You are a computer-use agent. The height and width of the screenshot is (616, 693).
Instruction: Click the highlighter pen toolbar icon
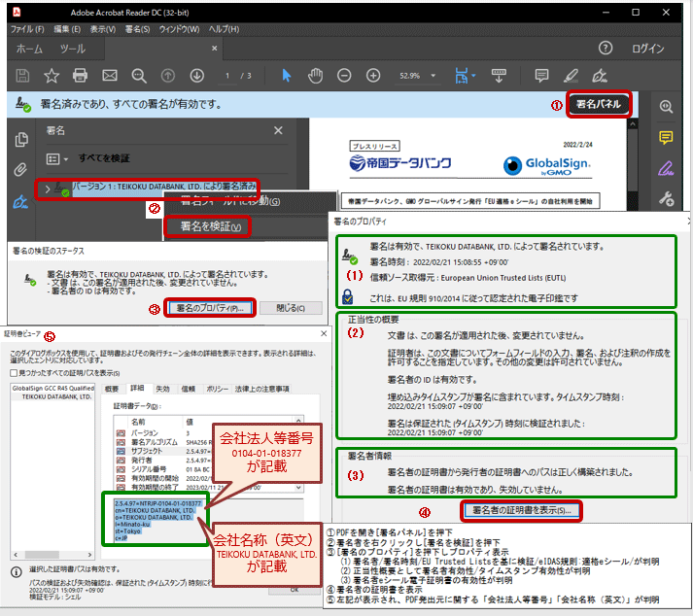[571, 76]
